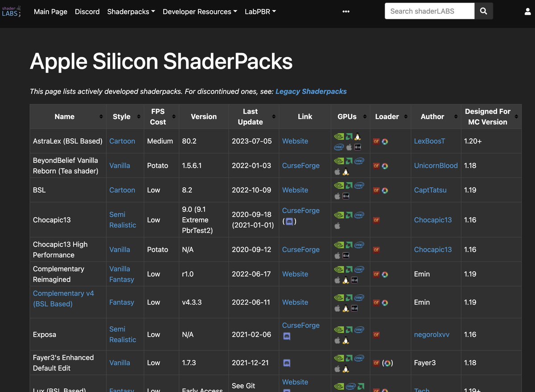This screenshot has height=392, width=535.
Task: Open the Discord icon in Exposa row
Action: point(287,337)
